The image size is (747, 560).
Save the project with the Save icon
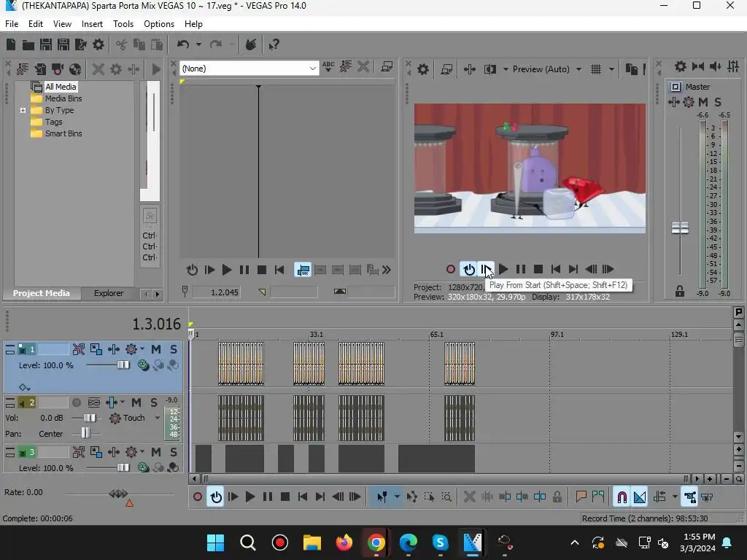pos(46,44)
